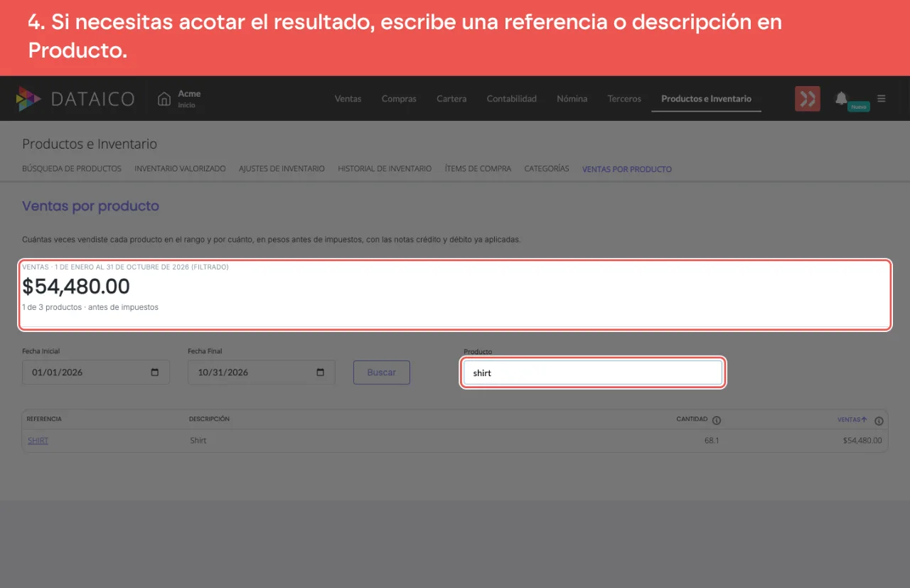The height and width of the screenshot is (588, 910).
Task: Click the Buscar button
Action: (x=382, y=373)
